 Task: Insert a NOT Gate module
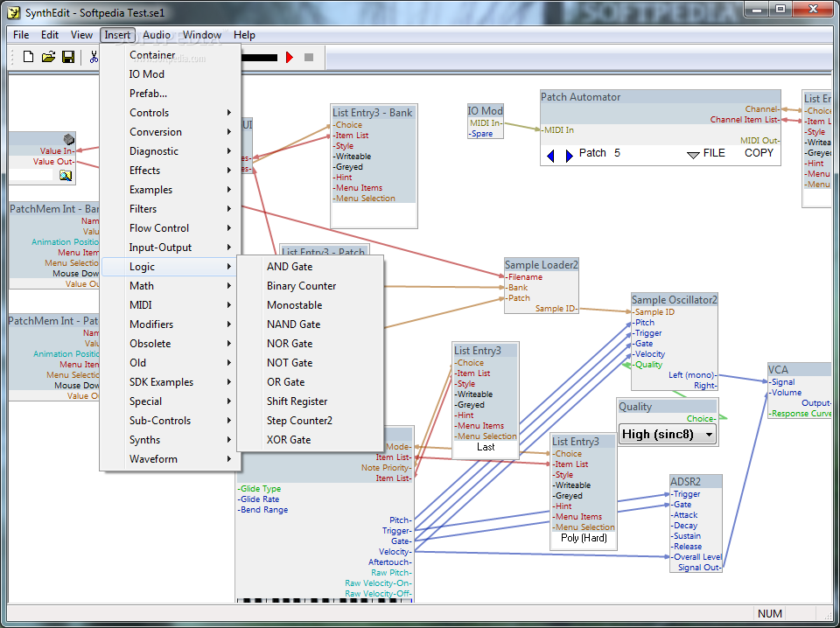[310, 363]
